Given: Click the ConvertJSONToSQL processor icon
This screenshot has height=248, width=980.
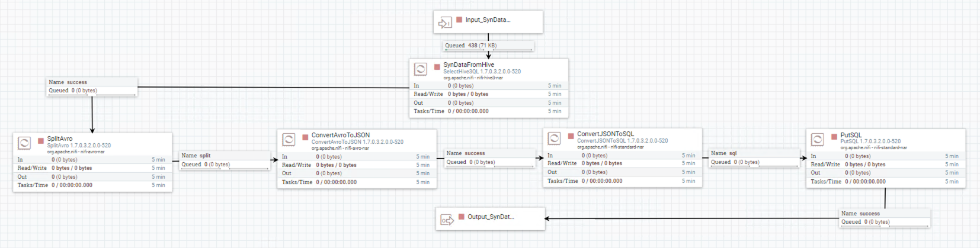Looking at the screenshot, I should pyautogui.click(x=554, y=139).
